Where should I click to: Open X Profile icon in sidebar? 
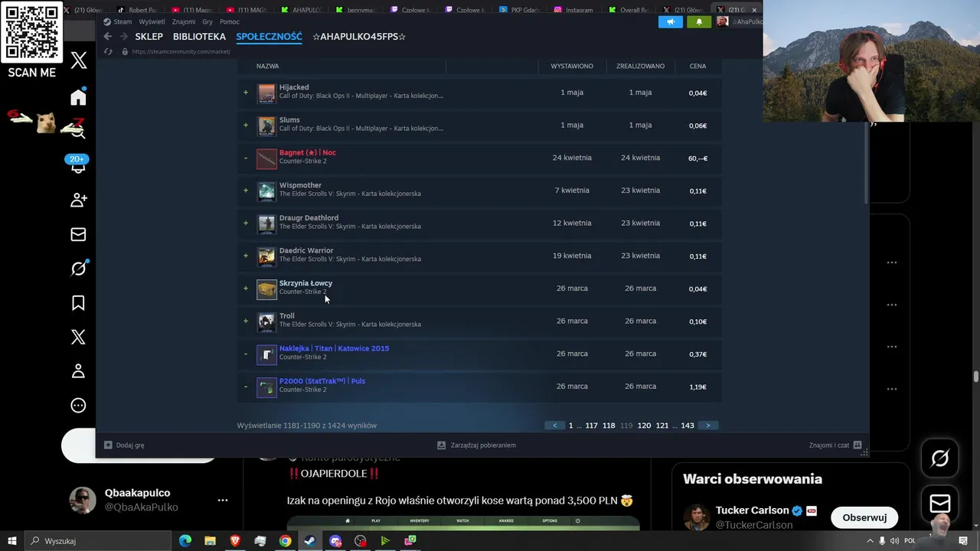point(78,371)
